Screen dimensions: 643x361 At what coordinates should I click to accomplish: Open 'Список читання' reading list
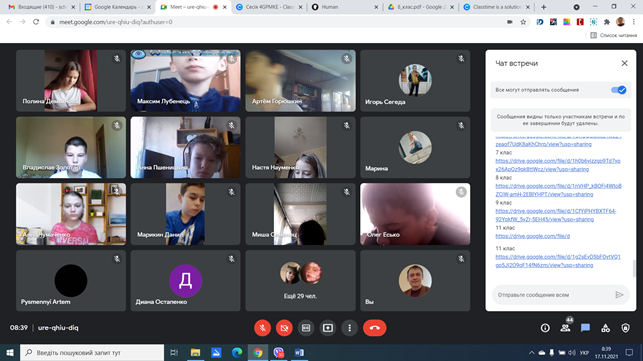click(613, 35)
